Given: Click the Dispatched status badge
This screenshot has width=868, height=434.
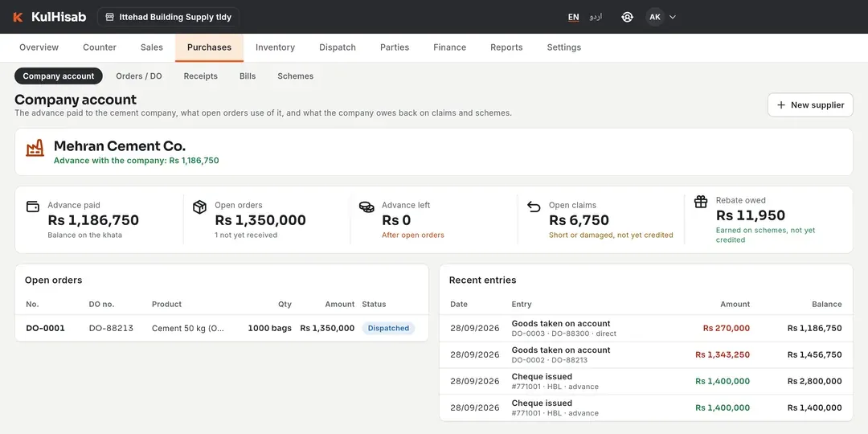Looking at the screenshot, I should point(388,328).
